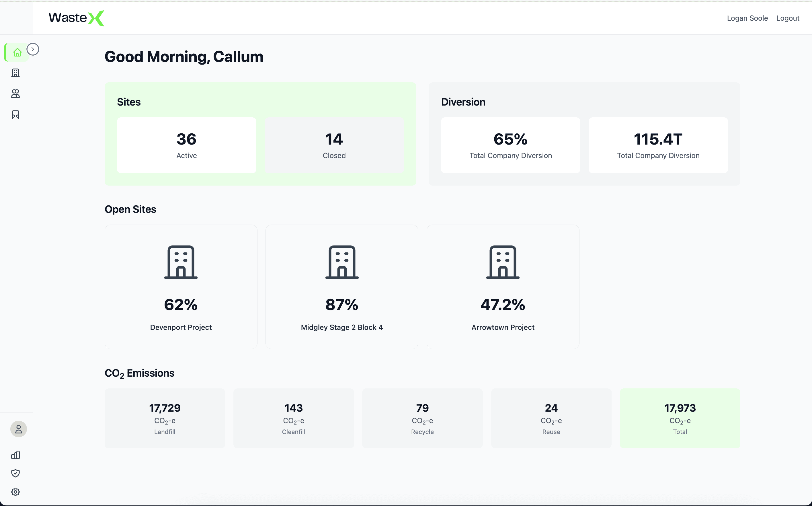Open the Arrowtown Project card

[x=503, y=286]
